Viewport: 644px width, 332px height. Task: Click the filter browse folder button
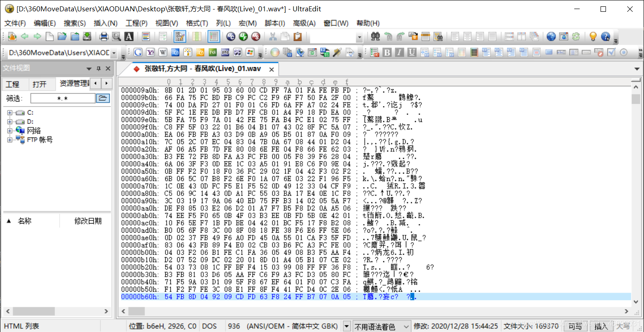coord(103,98)
